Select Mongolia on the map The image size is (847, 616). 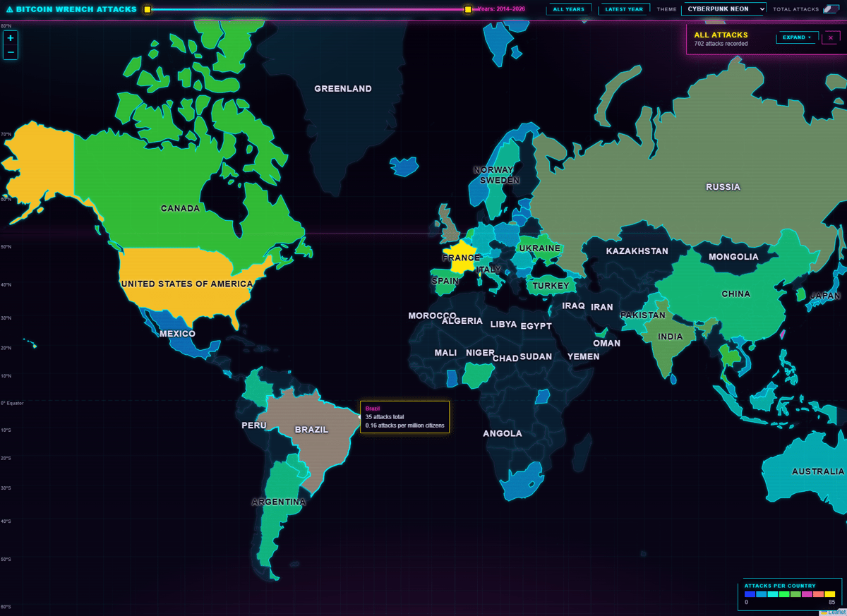click(733, 257)
